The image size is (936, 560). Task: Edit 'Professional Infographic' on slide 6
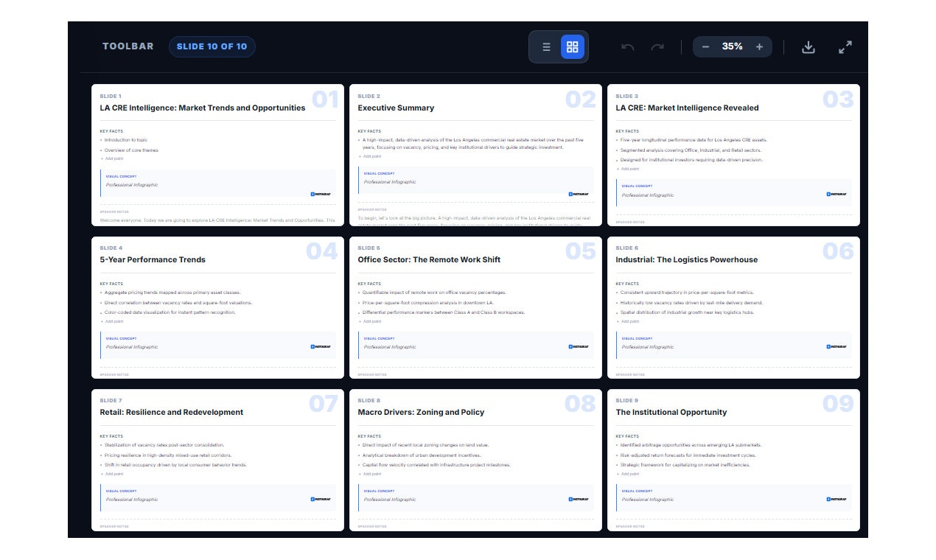[x=648, y=347]
